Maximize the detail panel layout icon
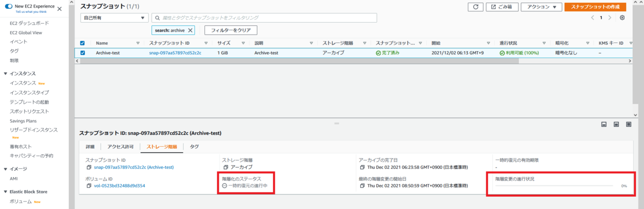This screenshot has width=644, height=209. 629,124
